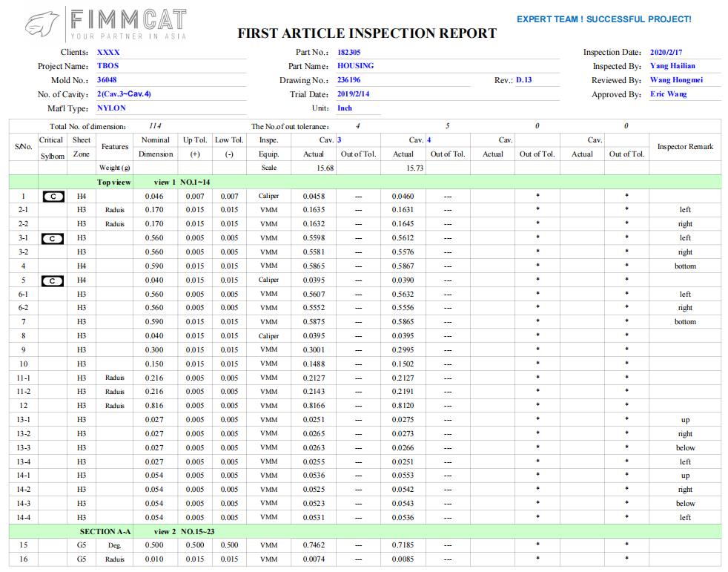728x572 pixels.
Task: Click the Nominal Dimension column header
Action: tap(156, 147)
